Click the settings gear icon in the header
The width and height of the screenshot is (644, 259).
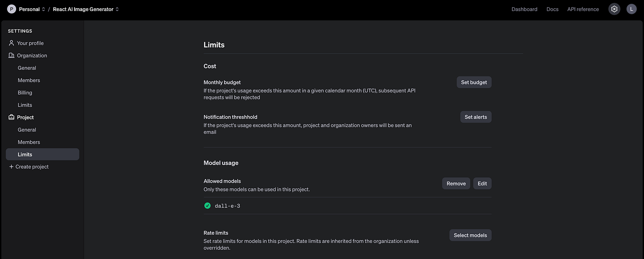[x=614, y=9]
